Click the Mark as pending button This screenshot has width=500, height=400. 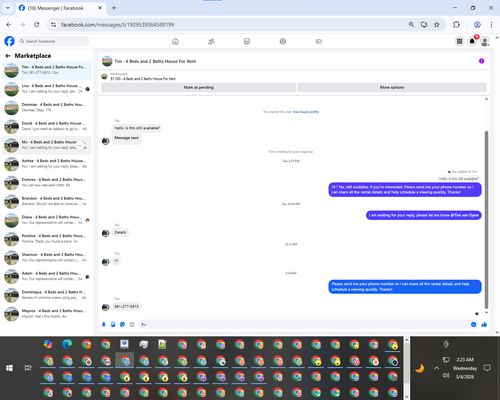coord(198,87)
